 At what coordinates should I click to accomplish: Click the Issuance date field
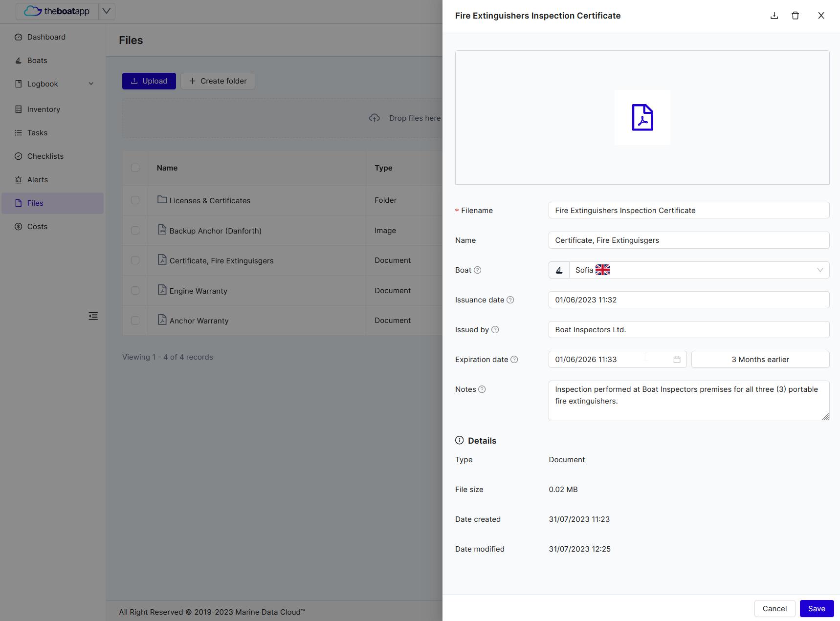pos(689,300)
